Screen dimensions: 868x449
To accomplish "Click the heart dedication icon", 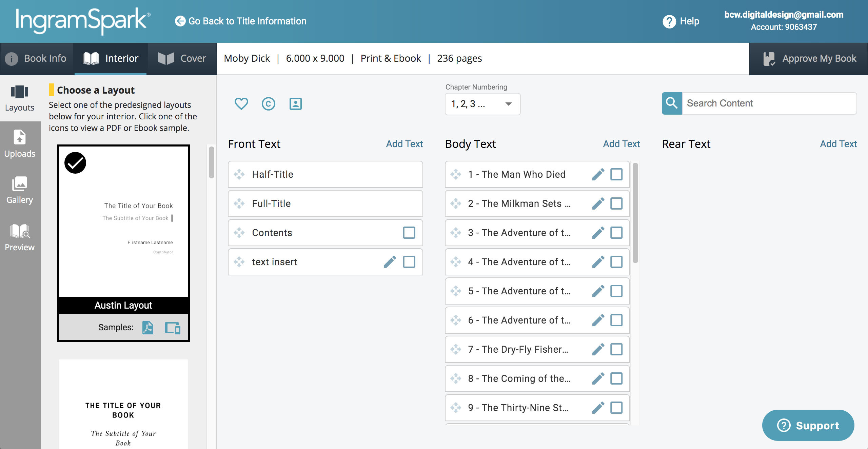I will point(241,103).
